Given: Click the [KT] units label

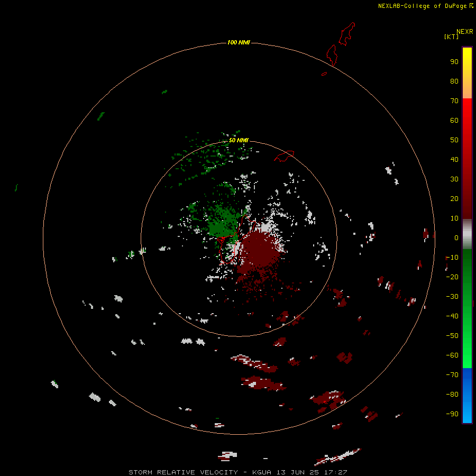Looking at the screenshot, I should (x=451, y=36).
